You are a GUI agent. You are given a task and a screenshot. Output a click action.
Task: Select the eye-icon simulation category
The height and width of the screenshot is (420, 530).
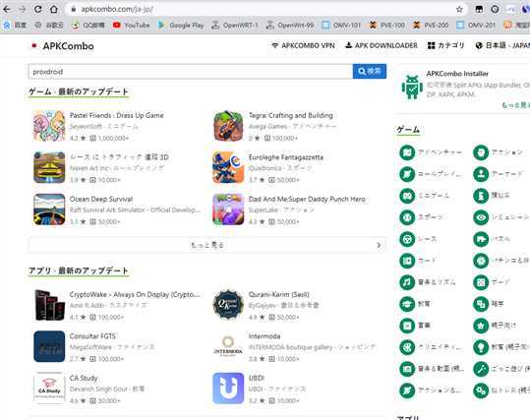(481, 217)
